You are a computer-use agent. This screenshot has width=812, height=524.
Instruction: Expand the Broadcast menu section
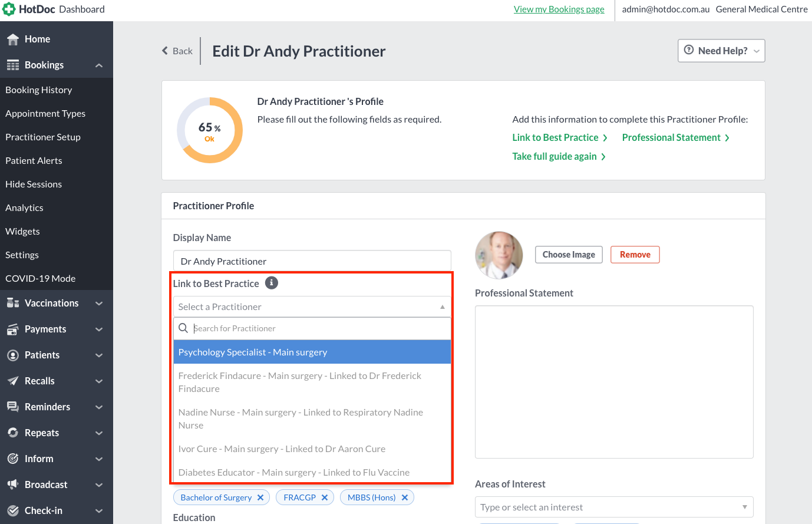(99, 485)
